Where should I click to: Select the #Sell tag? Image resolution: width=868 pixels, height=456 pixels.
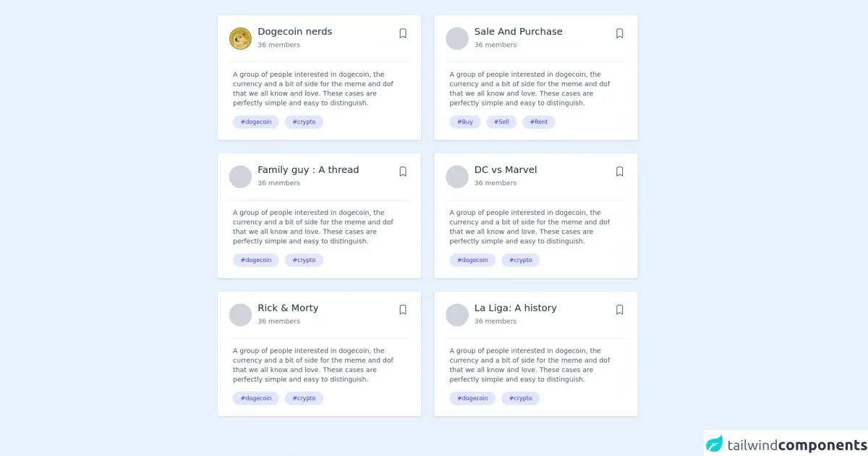tap(501, 122)
